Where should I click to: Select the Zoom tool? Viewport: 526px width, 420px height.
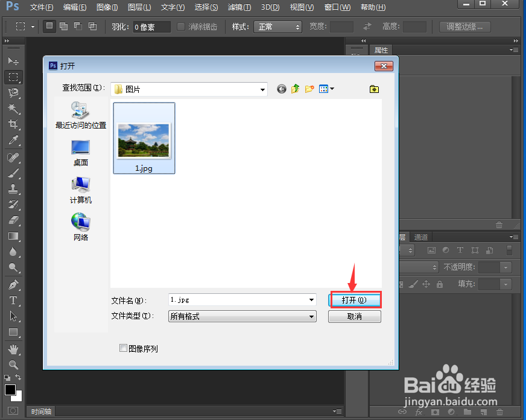pyautogui.click(x=13, y=364)
